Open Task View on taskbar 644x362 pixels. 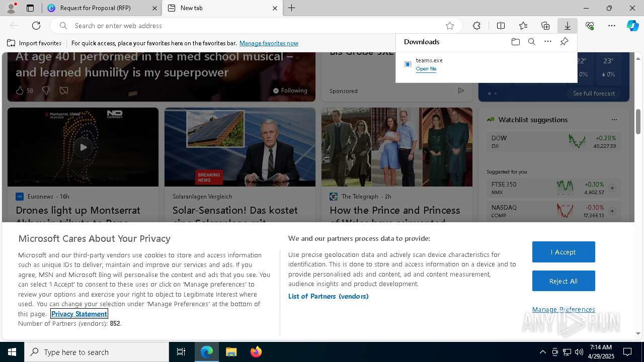(181, 352)
